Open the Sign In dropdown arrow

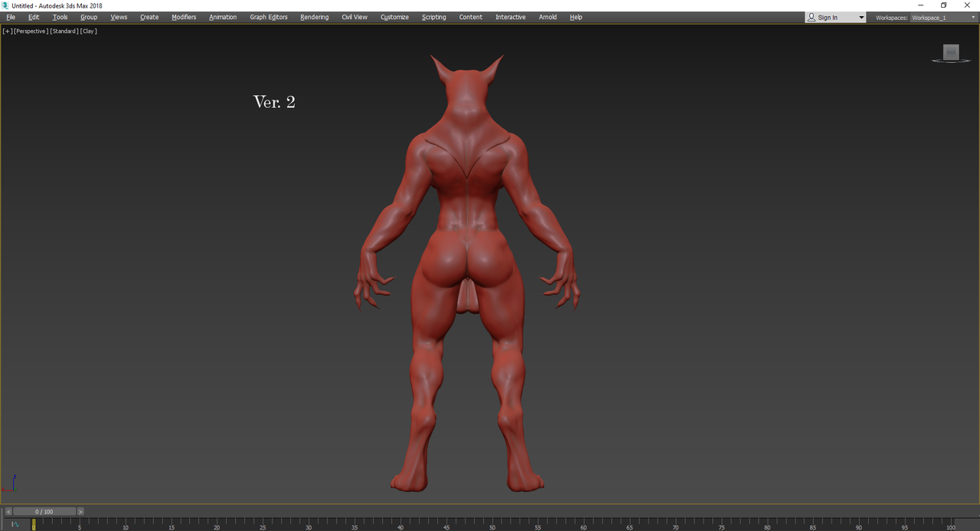(x=861, y=17)
